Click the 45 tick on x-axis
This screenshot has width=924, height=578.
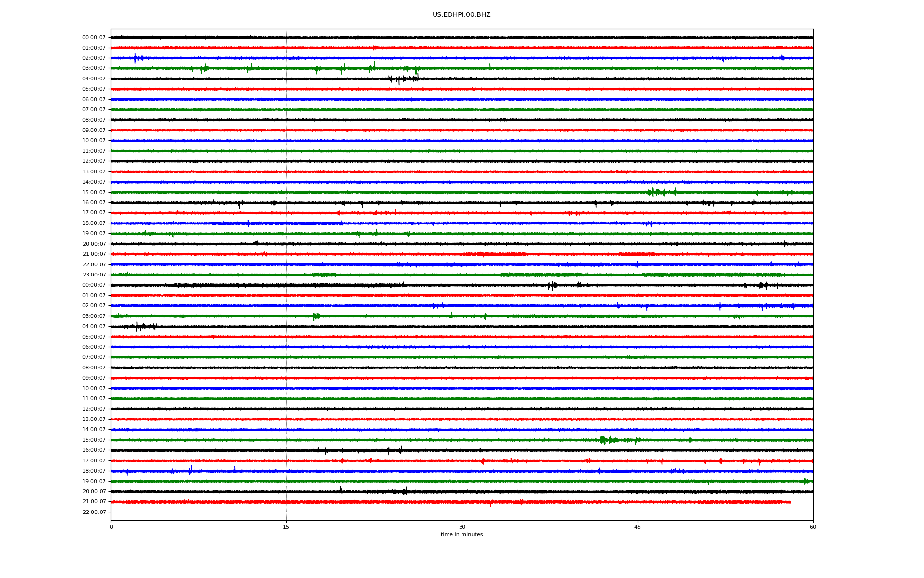637,527
